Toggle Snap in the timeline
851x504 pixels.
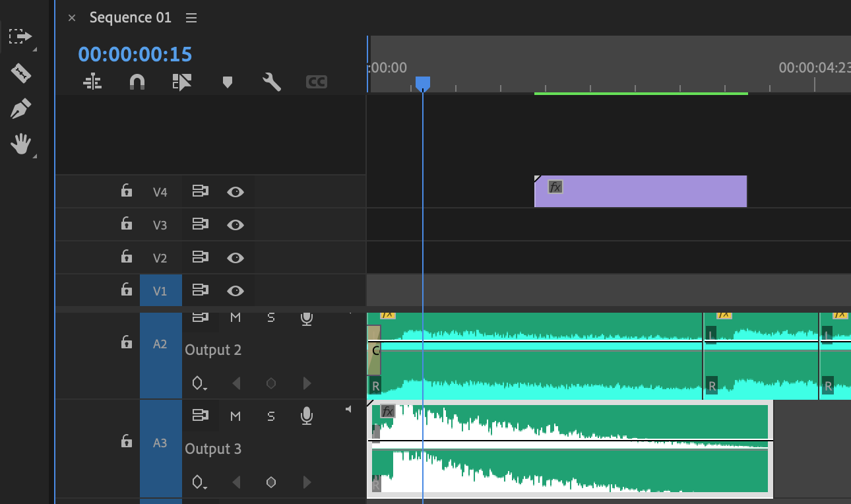pos(137,82)
